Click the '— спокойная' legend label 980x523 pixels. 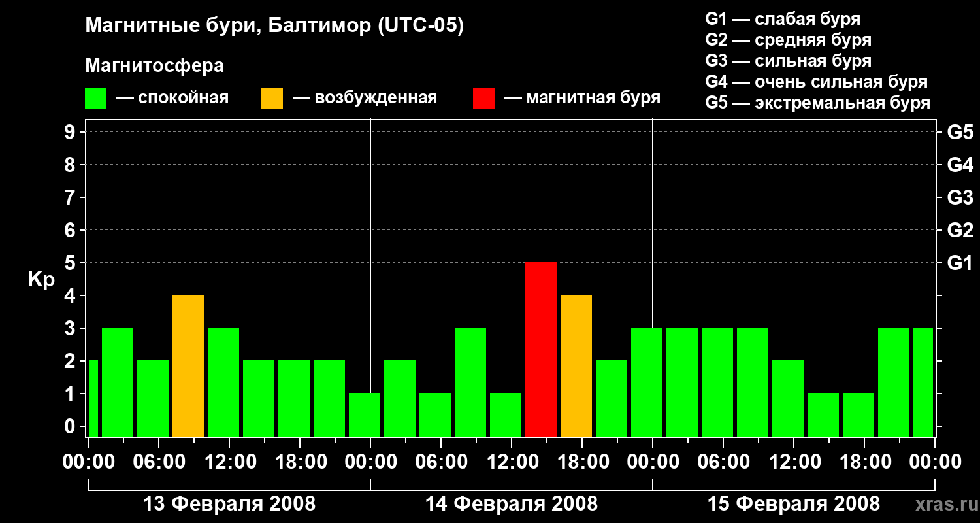(172, 99)
